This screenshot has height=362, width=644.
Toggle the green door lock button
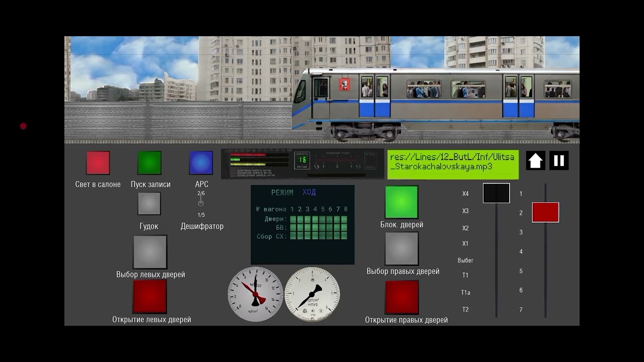coord(402,202)
